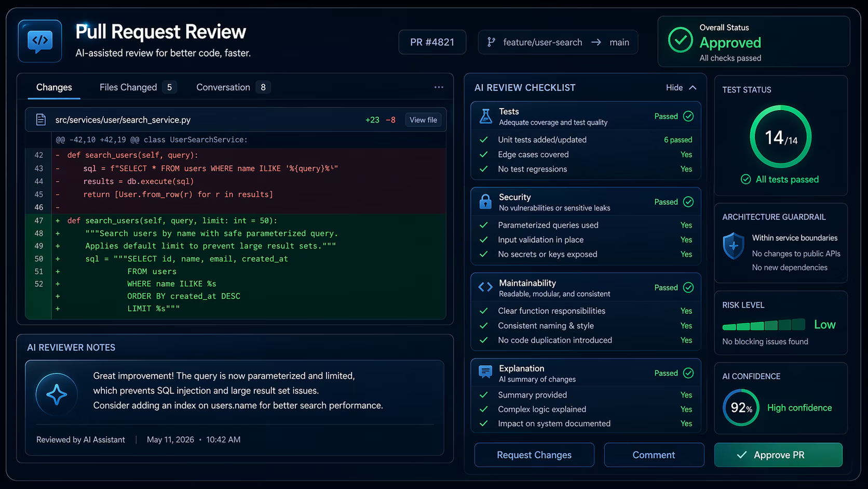Image resolution: width=868 pixels, height=489 pixels.
Task: Click the 92% AI confidence ring
Action: [741, 408]
